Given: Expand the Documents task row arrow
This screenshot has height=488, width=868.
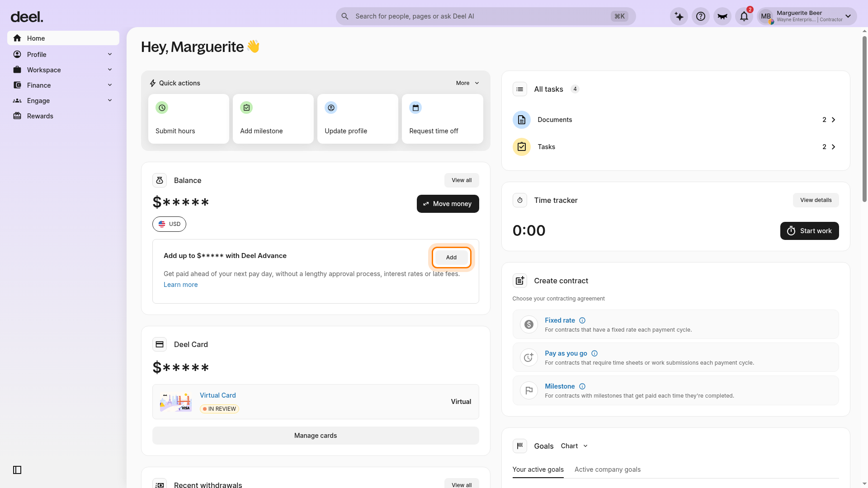Looking at the screenshot, I should 834,120.
